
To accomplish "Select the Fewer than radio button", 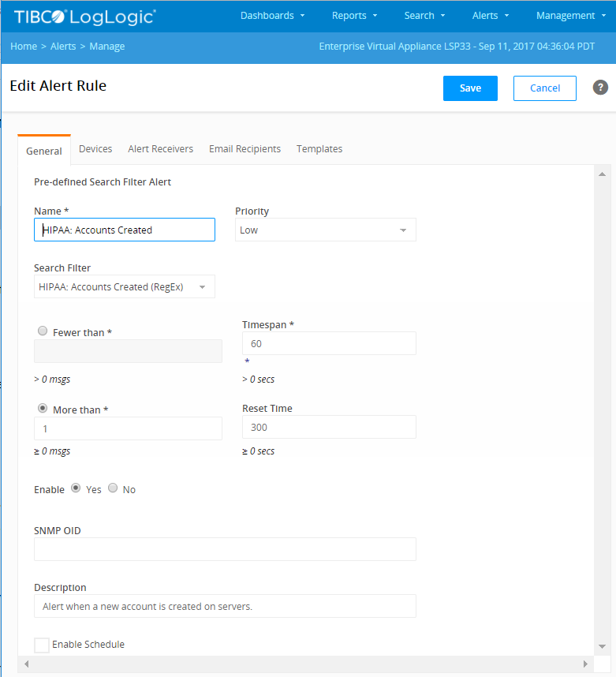I will [x=43, y=331].
